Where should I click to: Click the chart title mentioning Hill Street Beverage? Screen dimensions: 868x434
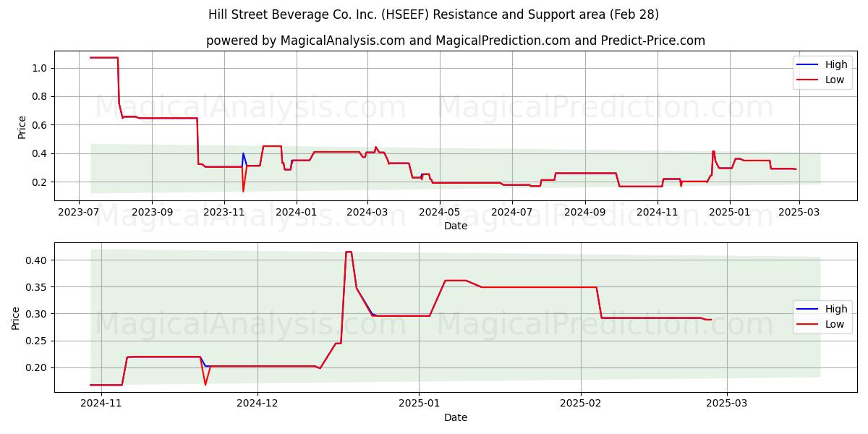433,14
